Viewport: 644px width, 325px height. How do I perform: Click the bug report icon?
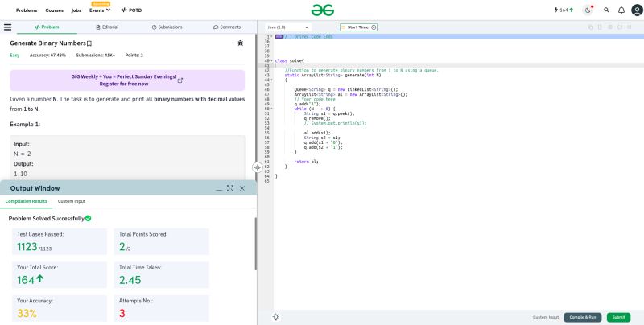pyautogui.click(x=240, y=43)
